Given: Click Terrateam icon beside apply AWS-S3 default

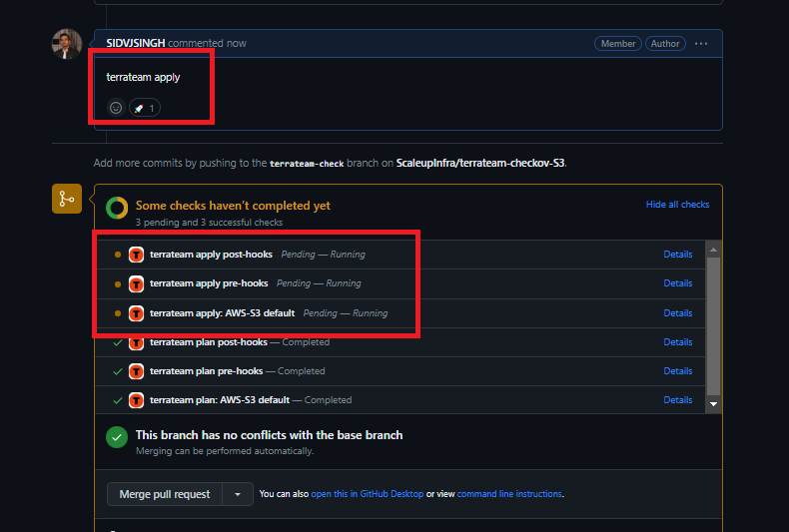Looking at the screenshot, I should (137, 313).
